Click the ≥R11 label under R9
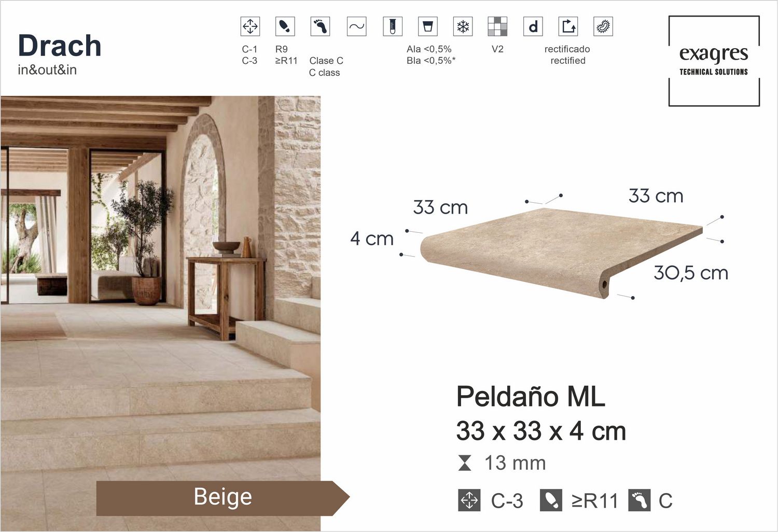 tap(286, 61)
